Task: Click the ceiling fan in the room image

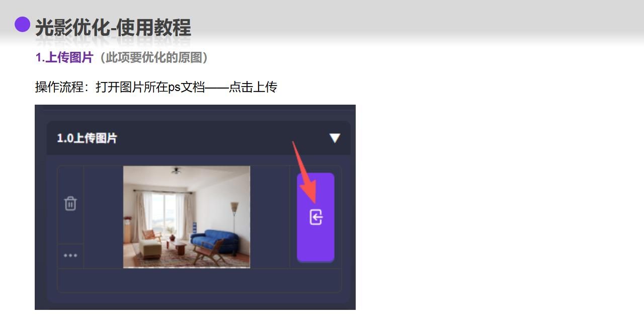Action: (176, 171)
